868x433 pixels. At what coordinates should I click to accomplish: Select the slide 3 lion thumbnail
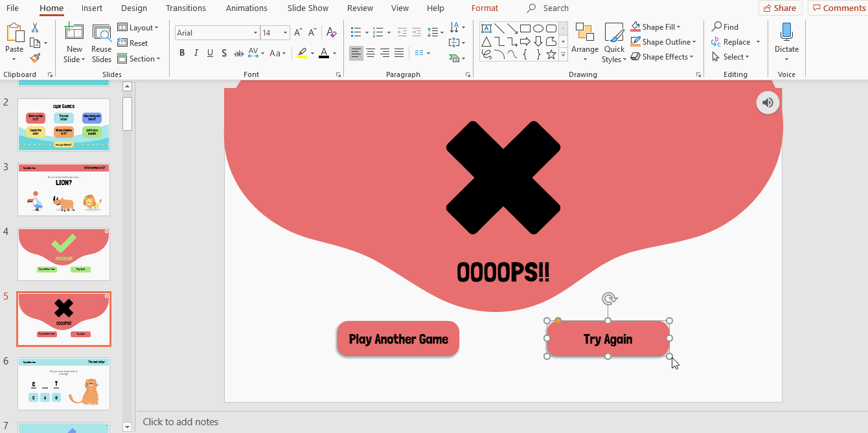[63, 190]
